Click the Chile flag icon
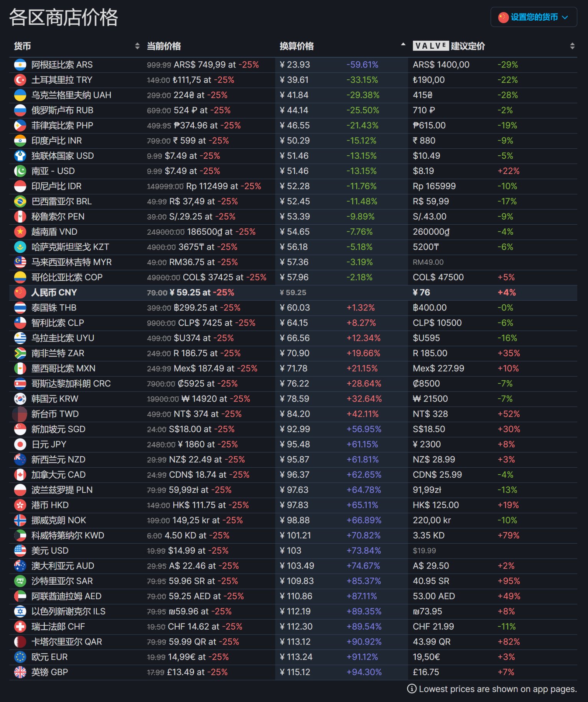Viewport: 588px width, 702px height. [20, 323]
